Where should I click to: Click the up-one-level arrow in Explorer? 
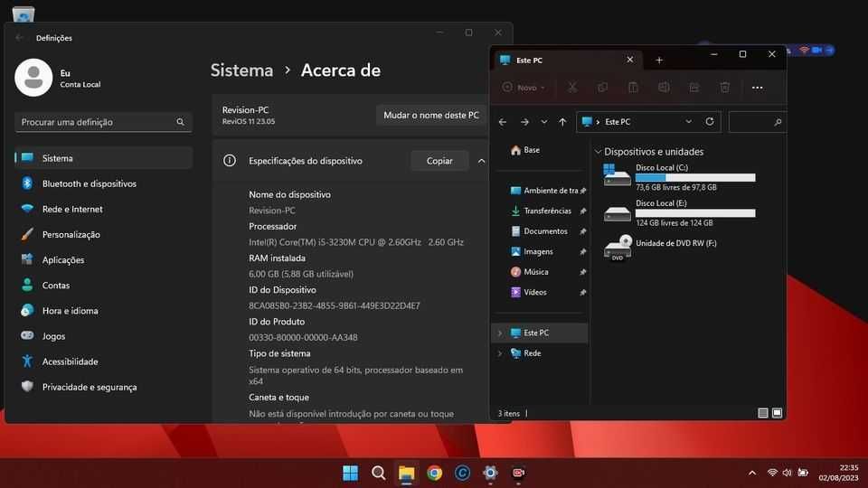(562, 122)
